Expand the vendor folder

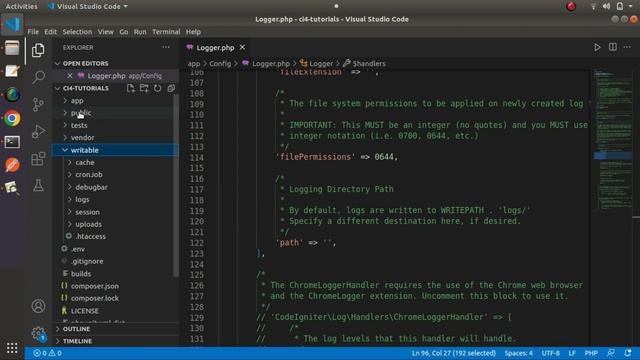[x=116, y=138]
